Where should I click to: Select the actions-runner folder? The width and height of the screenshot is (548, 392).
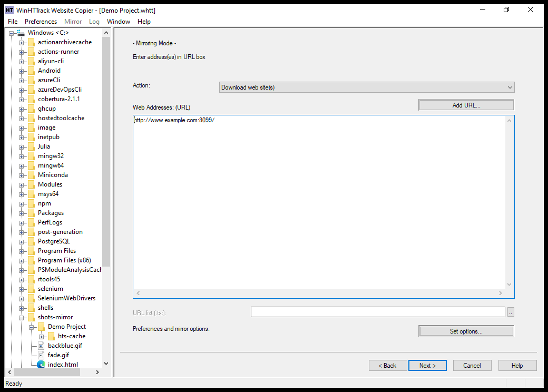pos(58,52)
